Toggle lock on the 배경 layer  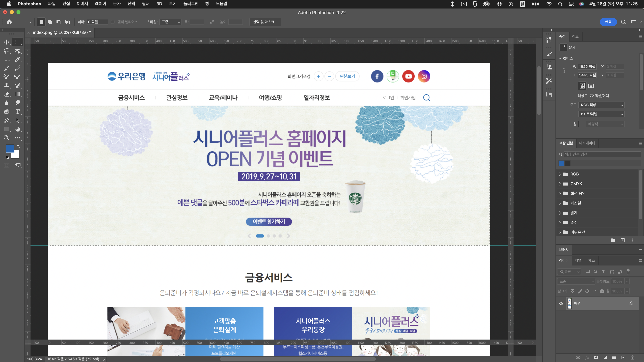point(631,304)
